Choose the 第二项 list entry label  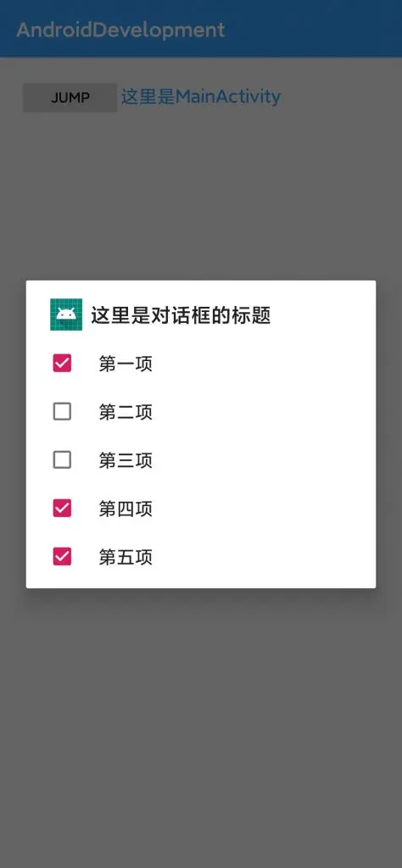pos(126,413)
